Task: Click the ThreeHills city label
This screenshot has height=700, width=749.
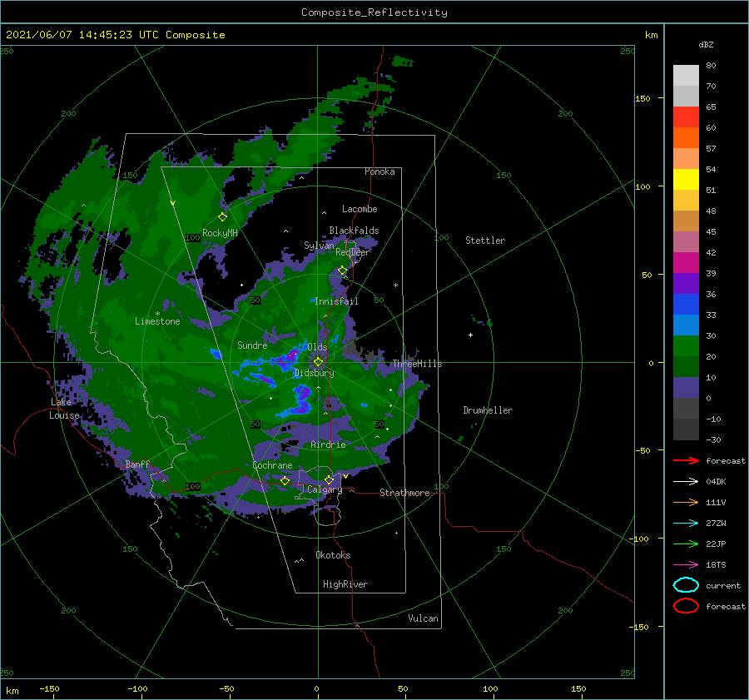Action: tap(418, 364)
